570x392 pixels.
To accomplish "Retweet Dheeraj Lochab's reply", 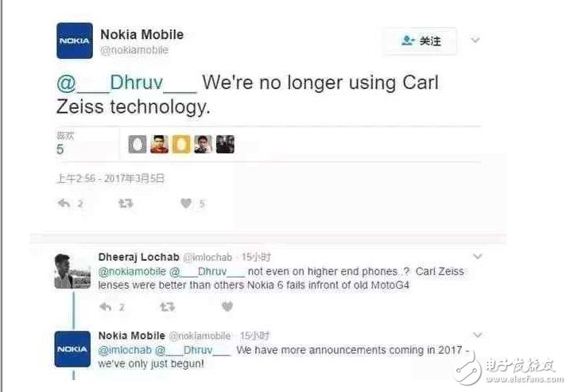I will pyautogui.click(x=167, y=306).
